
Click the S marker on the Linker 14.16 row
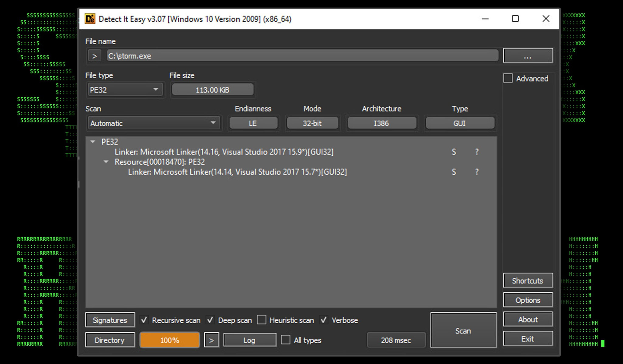(x=454, y=152)
